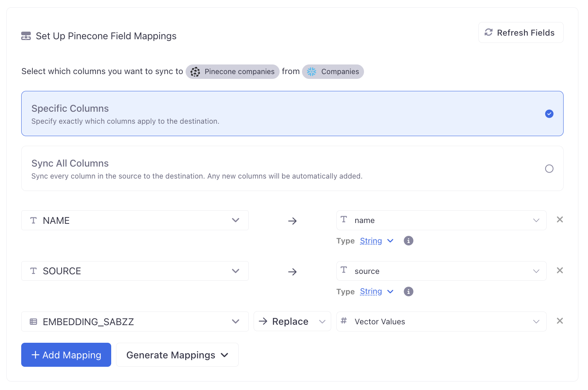Open the Replace sync mode dropdown
Screen dimensions: 588x390
pos(292,322)
